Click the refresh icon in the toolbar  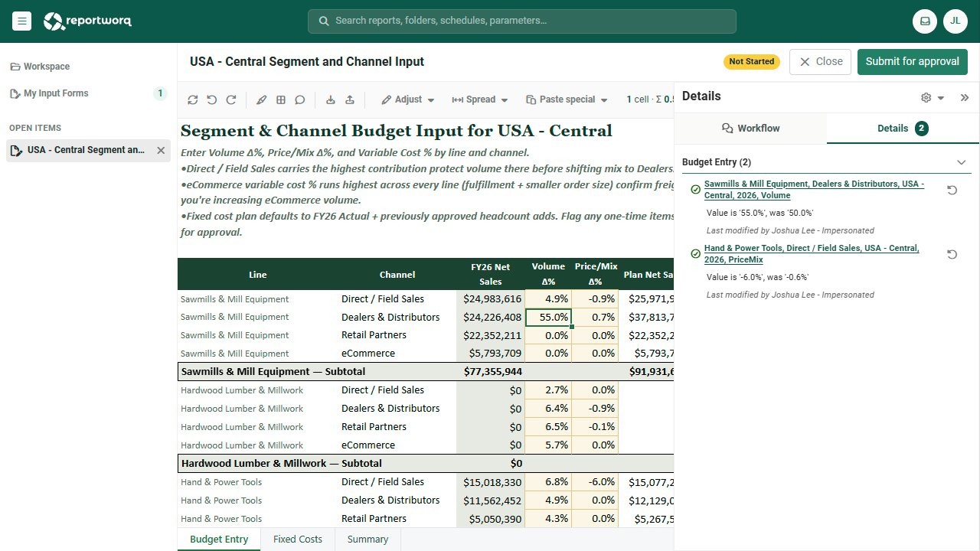coord(193,99)
